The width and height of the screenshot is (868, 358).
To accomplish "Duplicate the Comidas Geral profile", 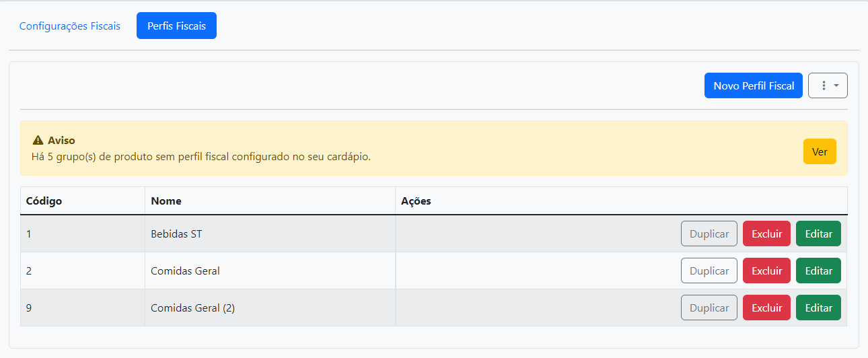I will click(709, 271).
